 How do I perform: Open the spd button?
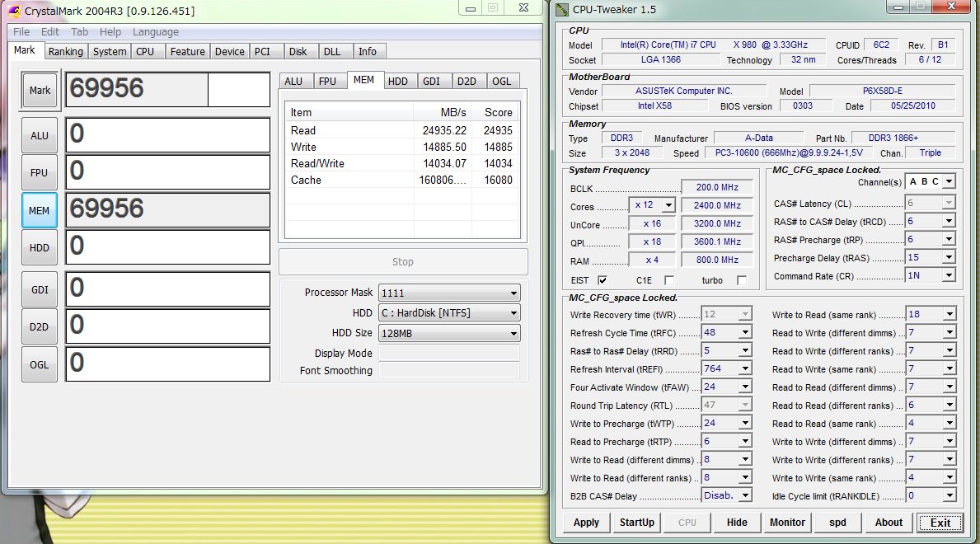tap(837, 522)
